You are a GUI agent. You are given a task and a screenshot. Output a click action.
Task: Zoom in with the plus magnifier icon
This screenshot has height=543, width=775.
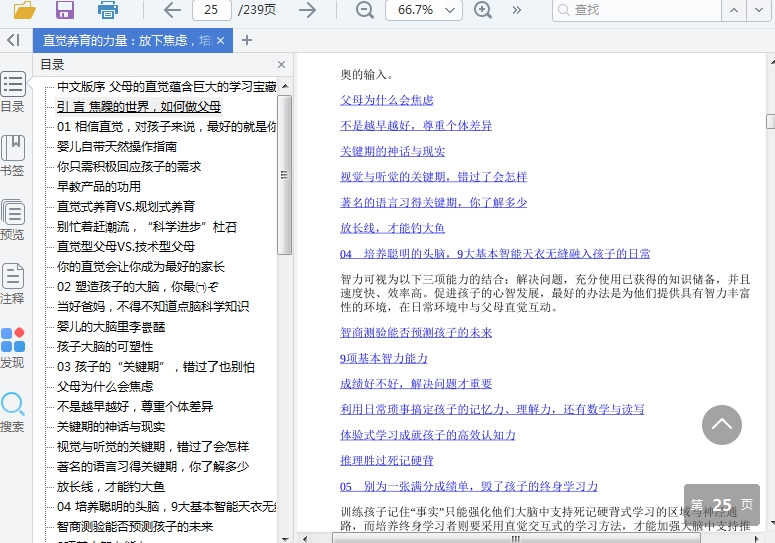[x=483, y=9]
